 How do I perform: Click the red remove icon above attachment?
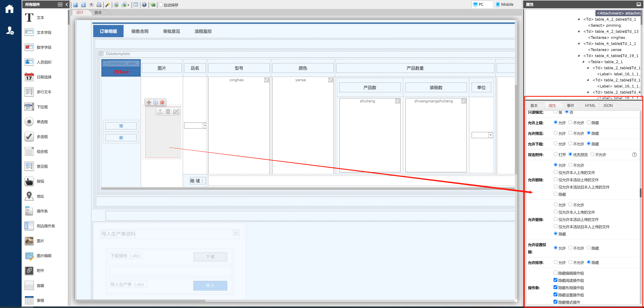point(162,102)
